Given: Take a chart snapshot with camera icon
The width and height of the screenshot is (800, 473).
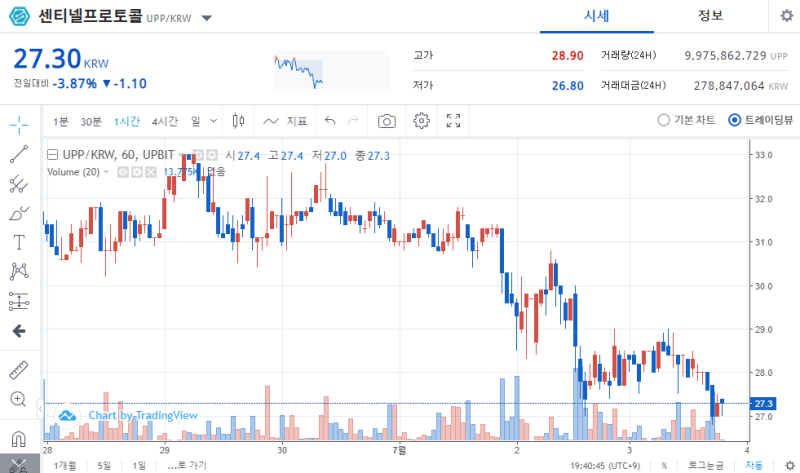Looking at the screenshot, I should click(x=387, y=121).
